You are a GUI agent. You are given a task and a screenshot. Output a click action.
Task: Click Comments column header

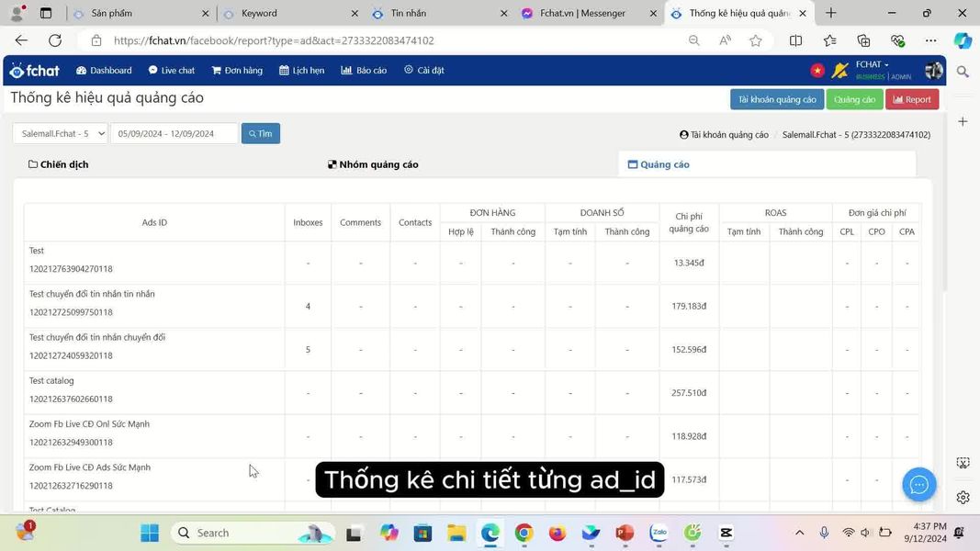pos(360,222)
